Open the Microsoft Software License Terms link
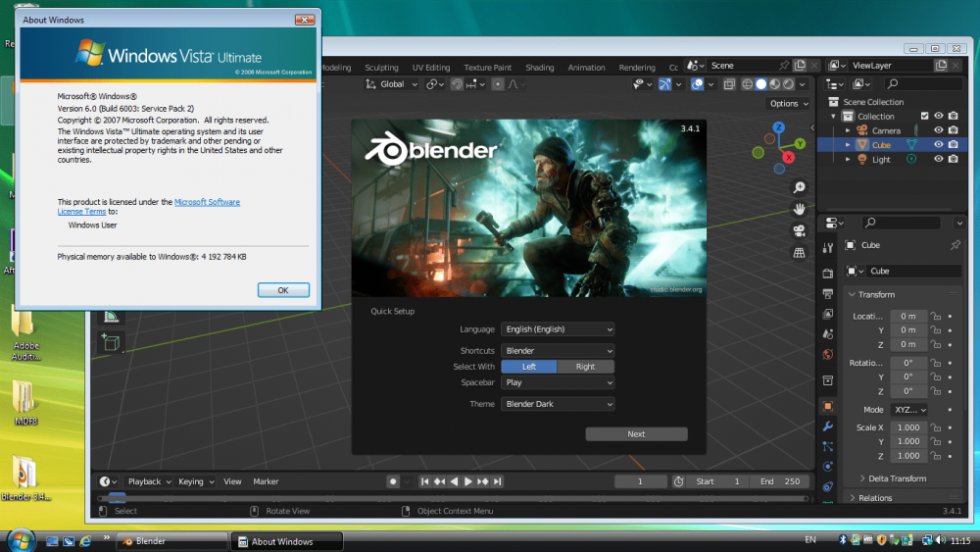The width and height of the screenshot is (980, 552). [x=206, y=202]
